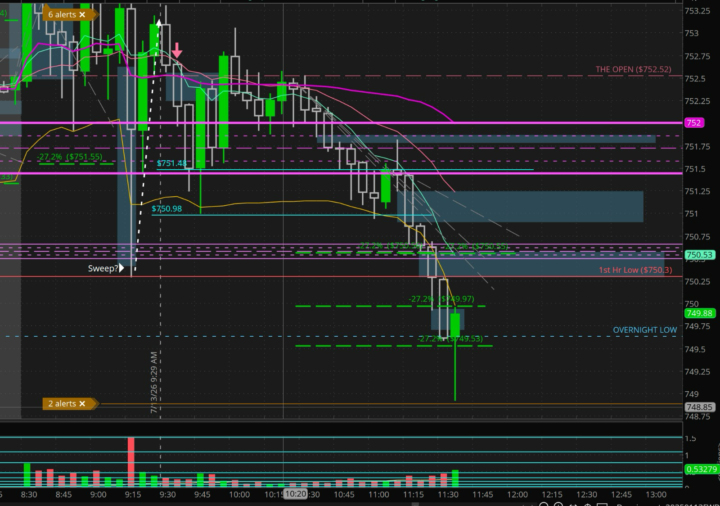This screenshot has height=506, width=720.
Task: Click the 13:00 time axis label
Action: (656, 495)
